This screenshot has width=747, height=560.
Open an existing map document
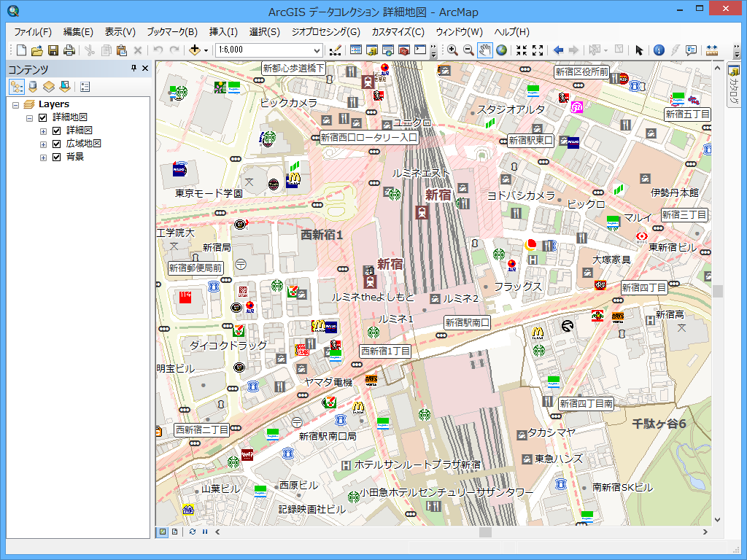(x=37, y=50)
